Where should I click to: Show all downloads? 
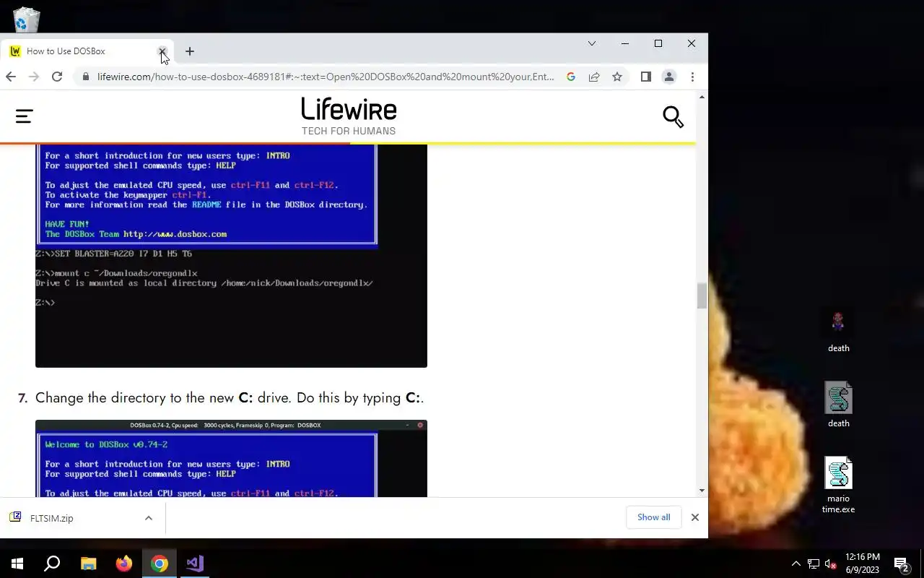tap(653, 517)
